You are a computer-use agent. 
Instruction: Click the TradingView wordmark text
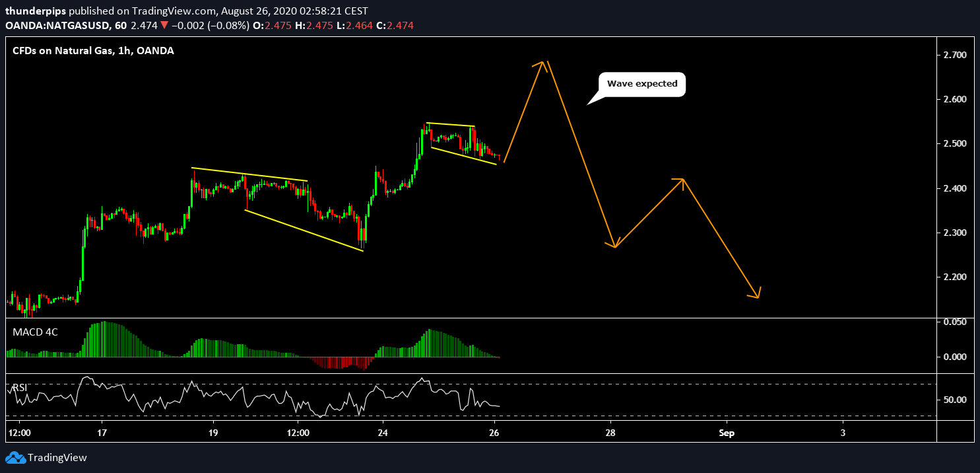click(57, 458)
